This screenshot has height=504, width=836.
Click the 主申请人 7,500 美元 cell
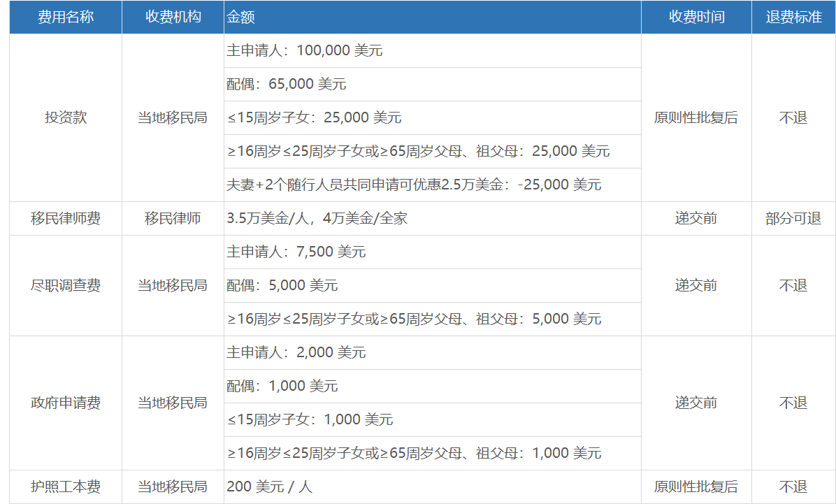296,252
